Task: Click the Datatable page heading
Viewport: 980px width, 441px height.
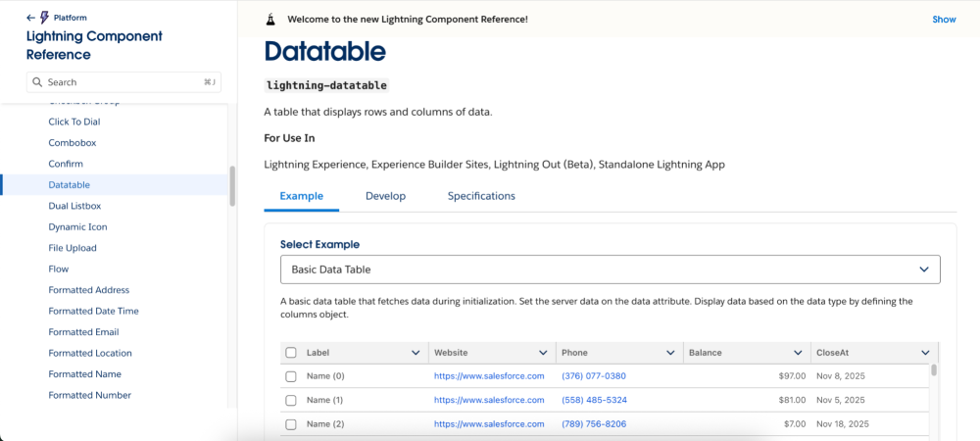Action: (325, 51)
